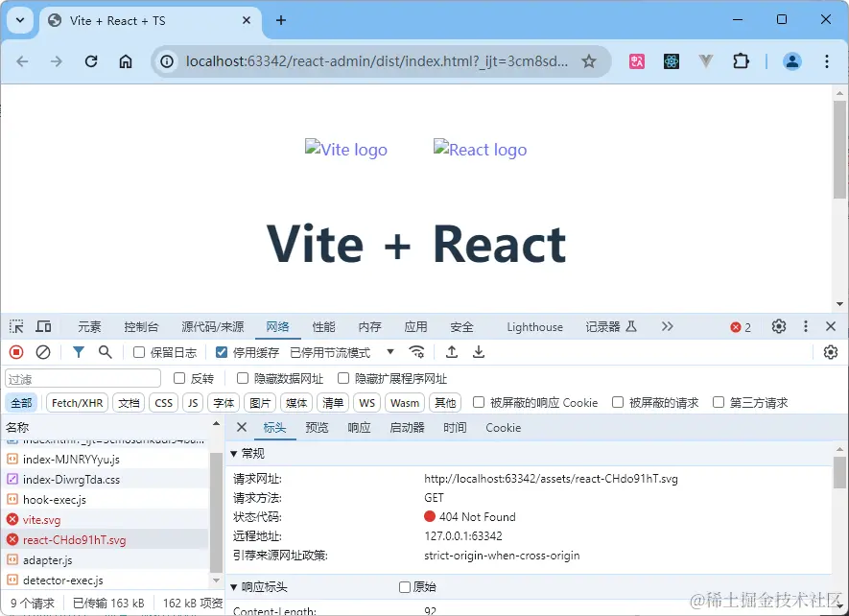The width and height of the screenshot is (849, 616).
Task: Close the request details pane
Action: point(242,428)
